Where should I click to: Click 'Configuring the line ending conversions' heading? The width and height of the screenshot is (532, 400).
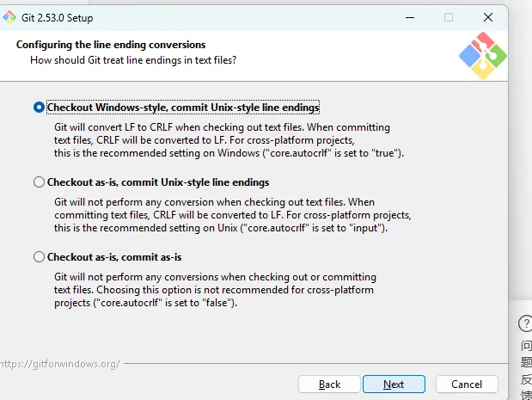(111, 45)
